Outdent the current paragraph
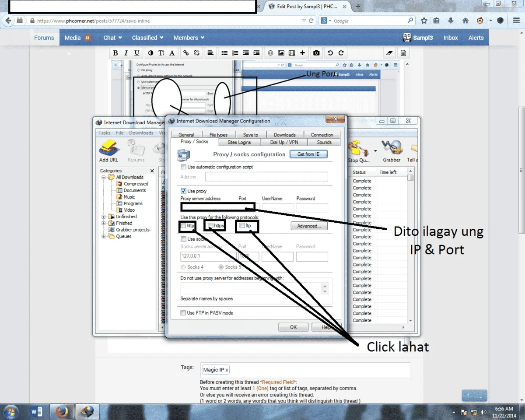This screenshot has width=525, height=420. pos(246,53)
